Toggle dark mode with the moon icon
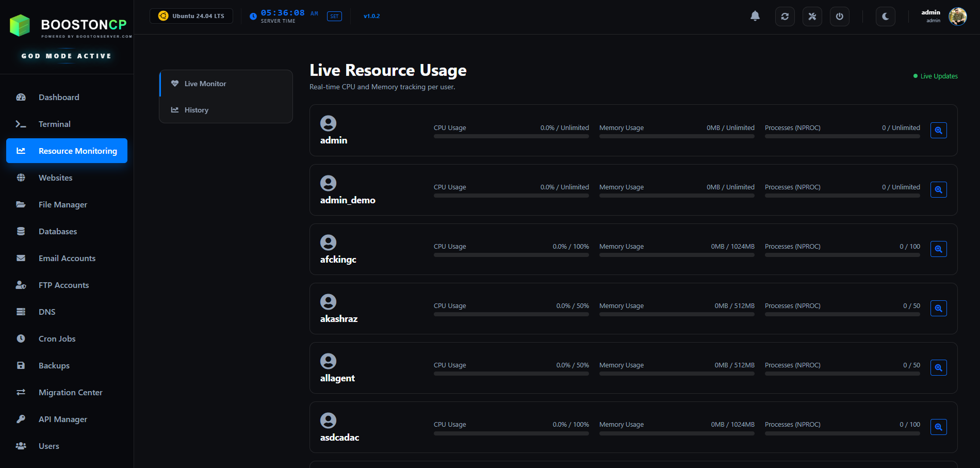Screen dimensions: 980x468 [x=885, y=16]
